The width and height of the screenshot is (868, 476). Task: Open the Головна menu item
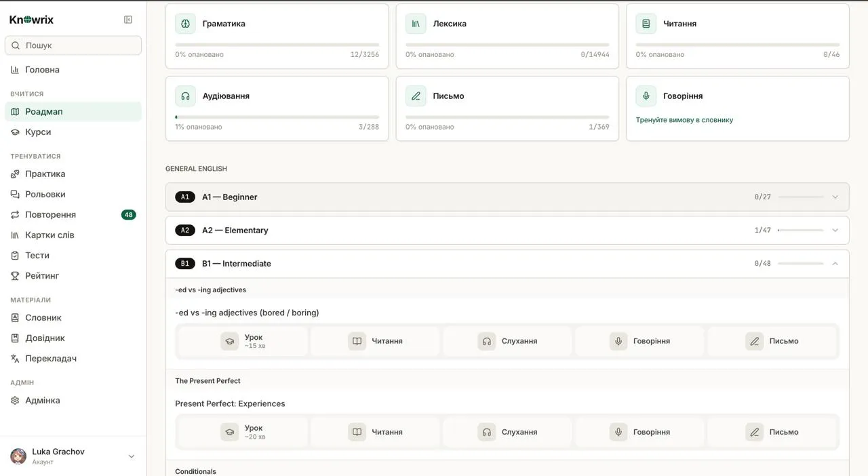click(73, 70)
